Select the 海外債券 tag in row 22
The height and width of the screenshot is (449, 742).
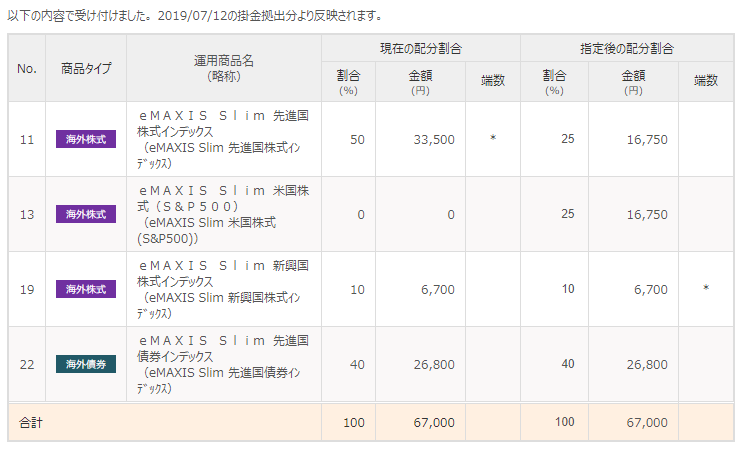pos(86,364)
